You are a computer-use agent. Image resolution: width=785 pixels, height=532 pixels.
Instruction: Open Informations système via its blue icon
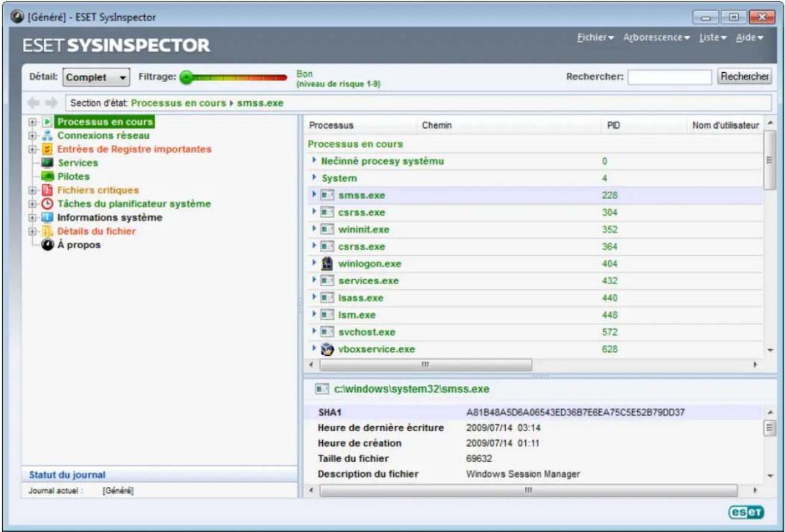(x=47, y=218)
